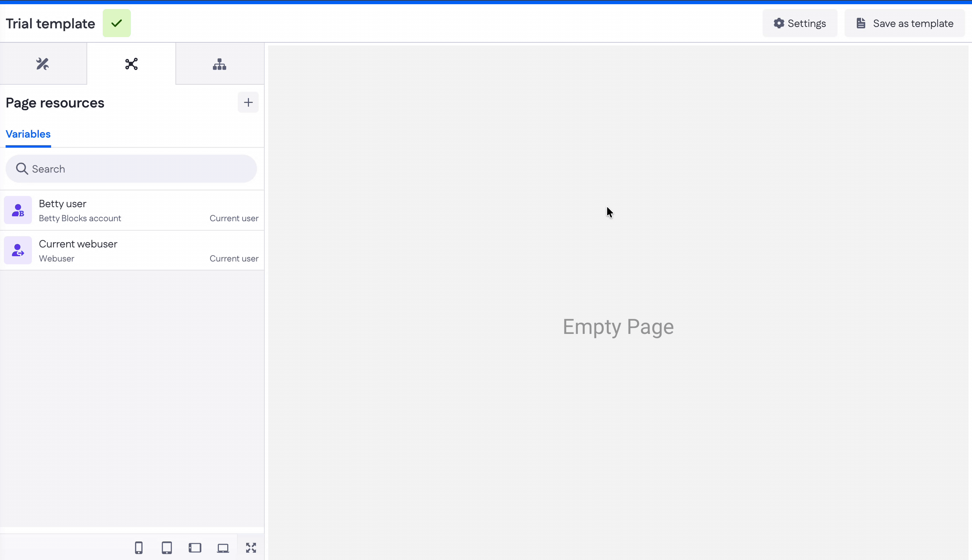This screenshot has width=972, height=560.
Task: Click the Trial template page title
Action: [50, 23]
